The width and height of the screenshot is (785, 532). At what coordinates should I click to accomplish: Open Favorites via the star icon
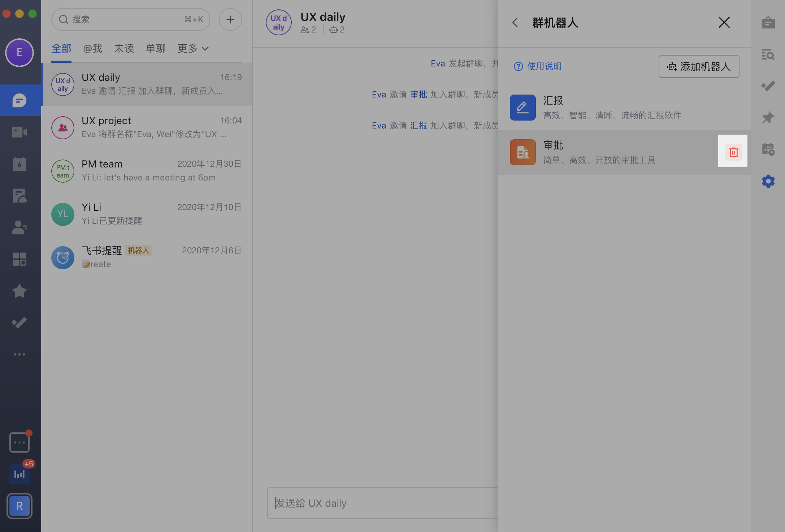[x=19, y=291]
